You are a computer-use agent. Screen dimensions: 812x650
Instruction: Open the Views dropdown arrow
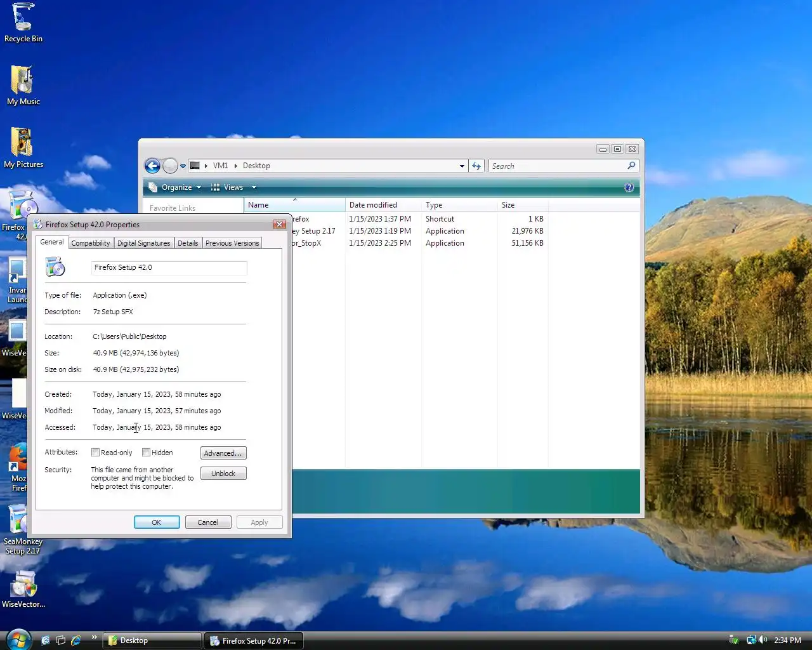(x=254, y=187)
